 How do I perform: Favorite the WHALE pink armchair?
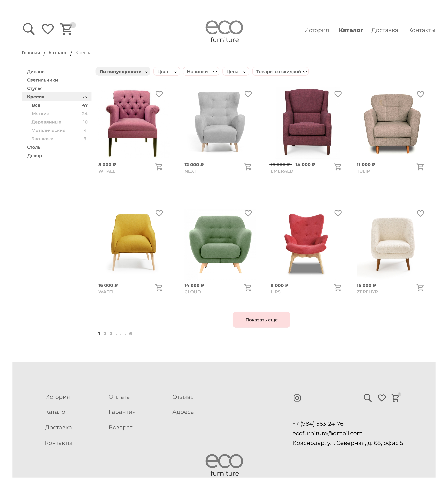point(159,94)
